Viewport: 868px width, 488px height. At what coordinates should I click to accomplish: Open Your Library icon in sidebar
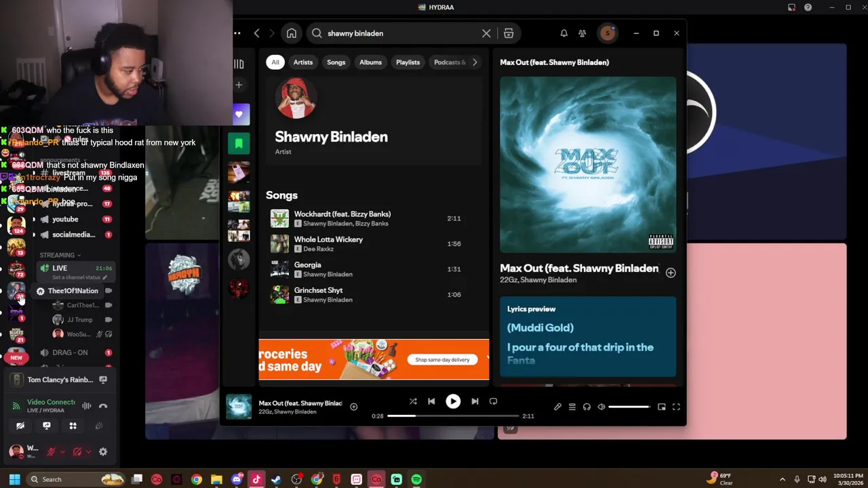[239, 64]
